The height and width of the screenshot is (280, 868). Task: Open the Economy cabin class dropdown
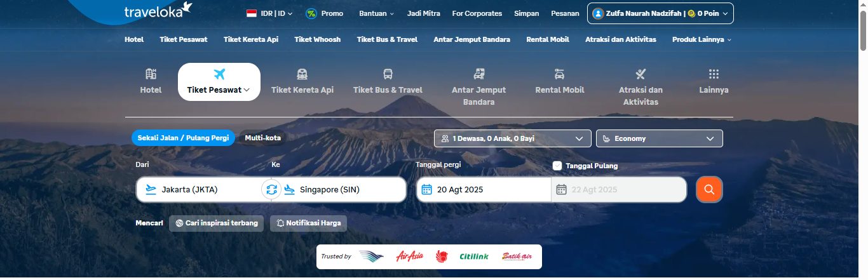point(659,138)
